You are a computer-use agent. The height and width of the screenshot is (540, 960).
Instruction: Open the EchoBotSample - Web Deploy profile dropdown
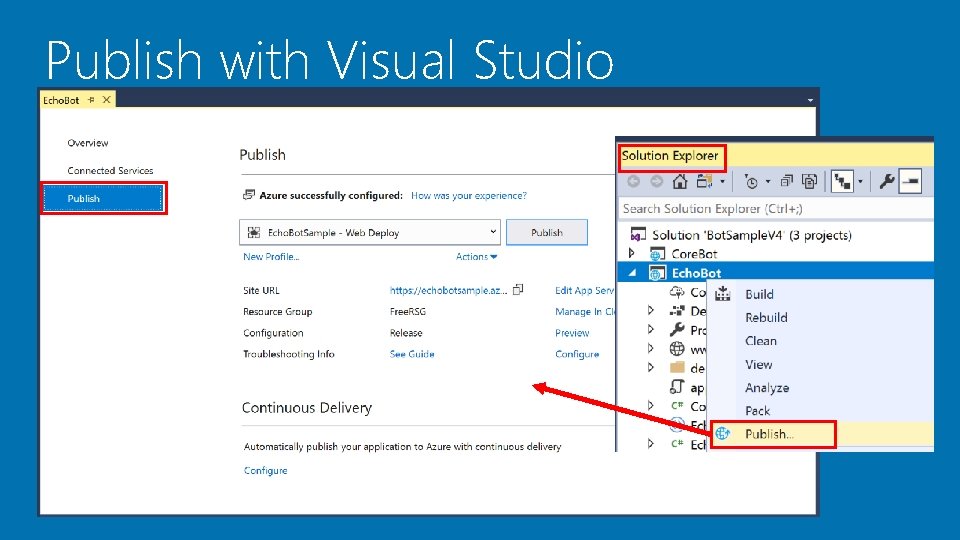point(370,233)
